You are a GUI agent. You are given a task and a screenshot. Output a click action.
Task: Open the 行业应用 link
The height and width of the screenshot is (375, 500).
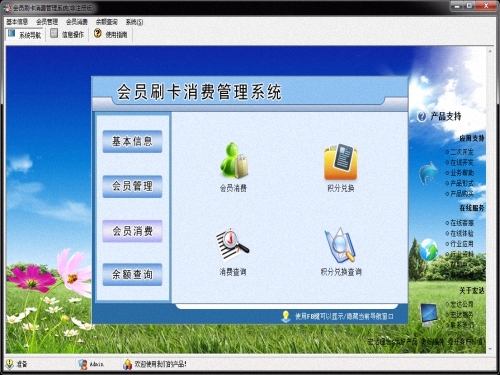[x=462, y=244]
